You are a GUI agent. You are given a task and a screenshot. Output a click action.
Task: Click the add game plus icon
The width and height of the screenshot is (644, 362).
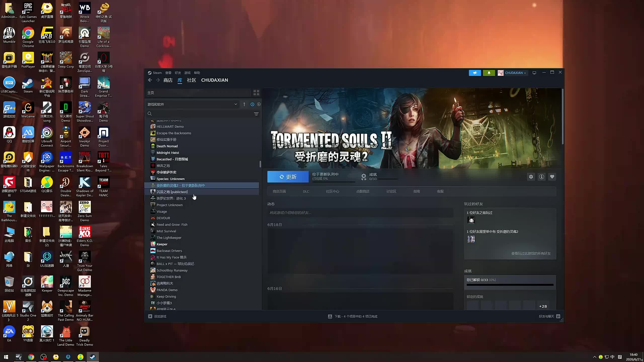pyautogui.click(x=150, y=316)
